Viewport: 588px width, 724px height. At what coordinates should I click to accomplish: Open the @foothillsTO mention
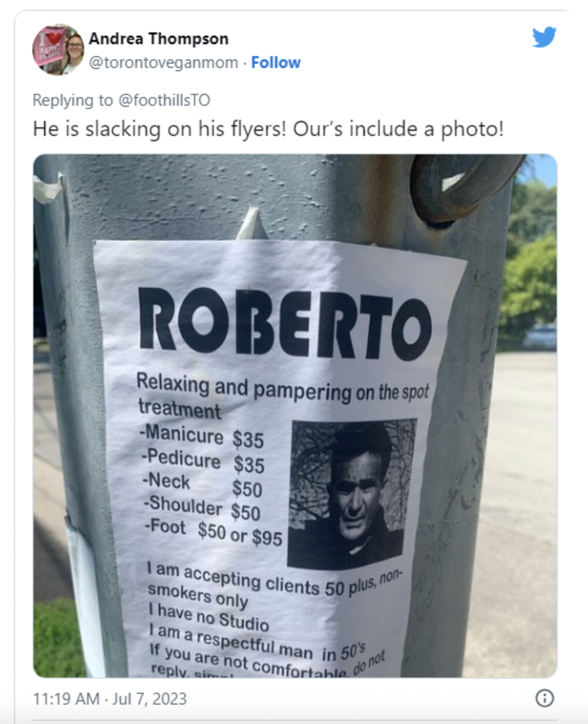click(164, 100)
